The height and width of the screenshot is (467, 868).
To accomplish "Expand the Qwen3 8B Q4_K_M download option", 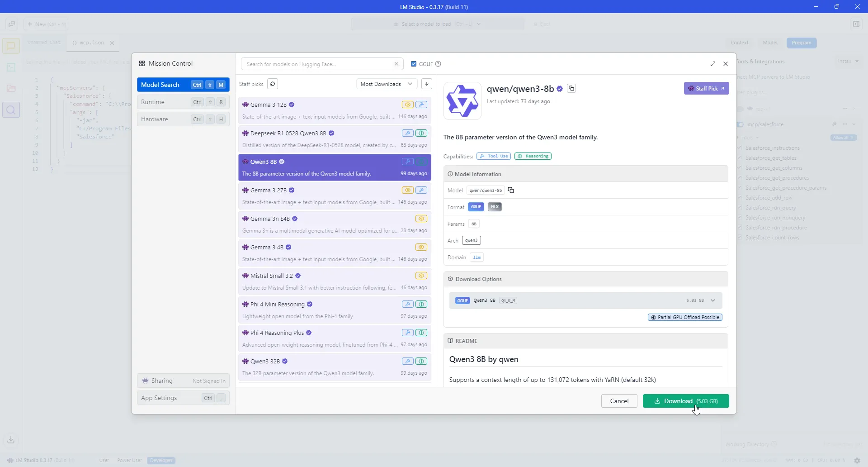I will point(713,300).
